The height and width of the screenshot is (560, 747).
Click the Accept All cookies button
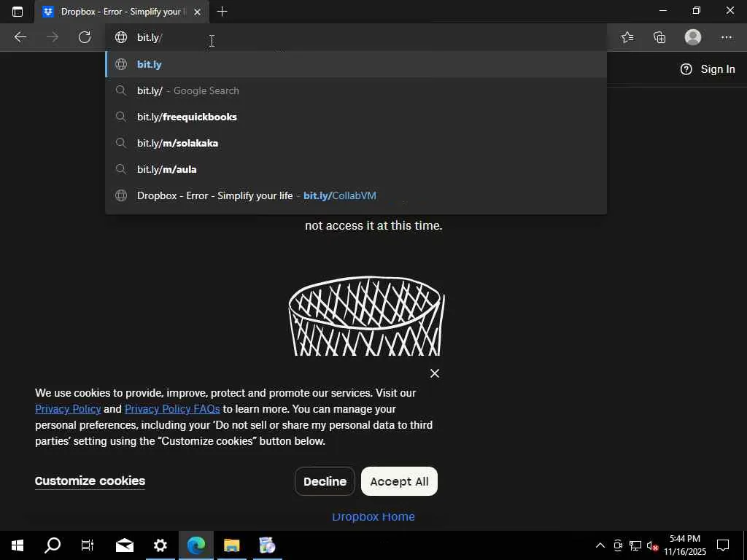pyautogui.click(x=399, y=481)
